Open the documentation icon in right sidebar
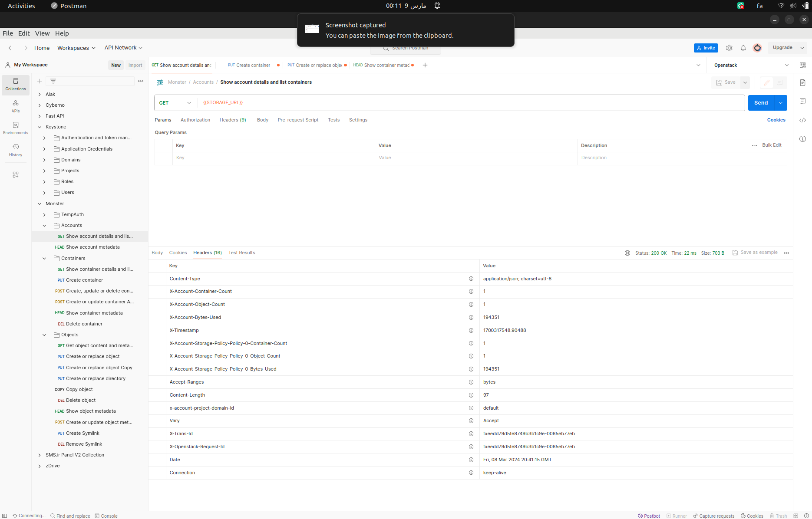Screen dimensions: 812x519 click(802, 82)
